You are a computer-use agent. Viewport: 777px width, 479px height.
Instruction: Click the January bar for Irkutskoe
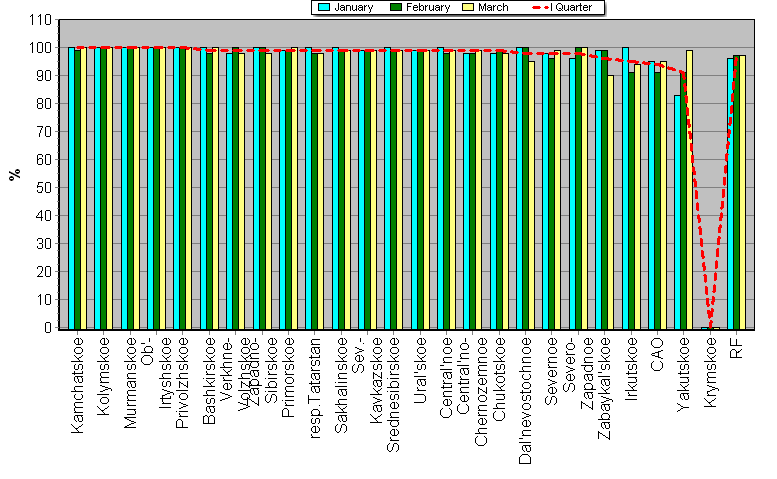point(625,189)
